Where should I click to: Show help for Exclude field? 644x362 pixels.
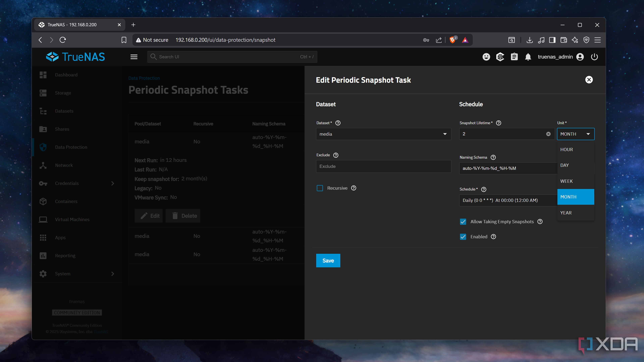[x=336, y=155]
